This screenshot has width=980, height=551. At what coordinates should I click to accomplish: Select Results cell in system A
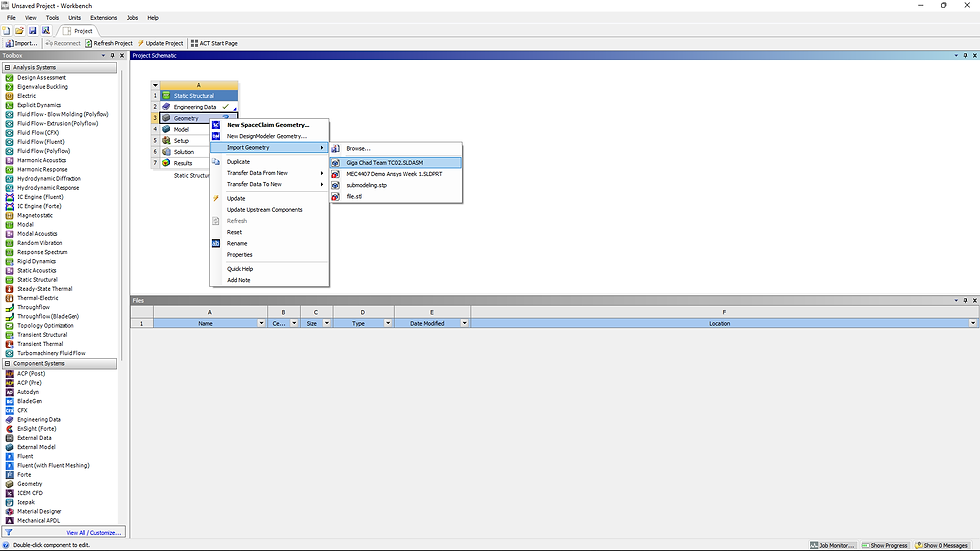click(184, 163)
